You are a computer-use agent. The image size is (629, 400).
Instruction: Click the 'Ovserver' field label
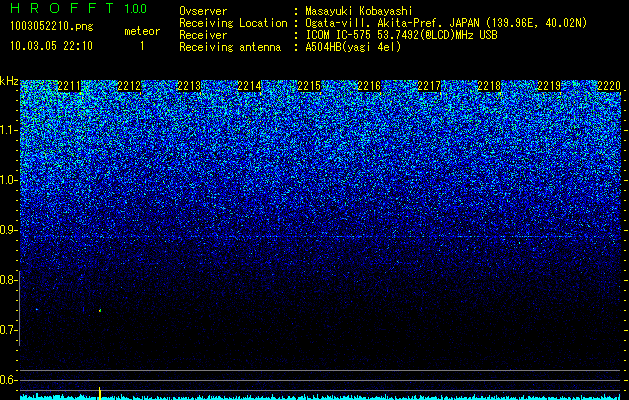(203, 11)
